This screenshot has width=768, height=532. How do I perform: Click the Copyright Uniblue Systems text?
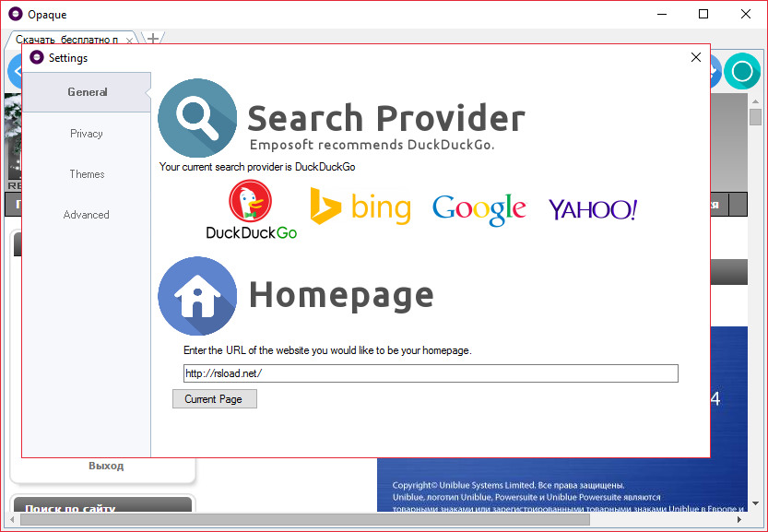click(508, 486)
